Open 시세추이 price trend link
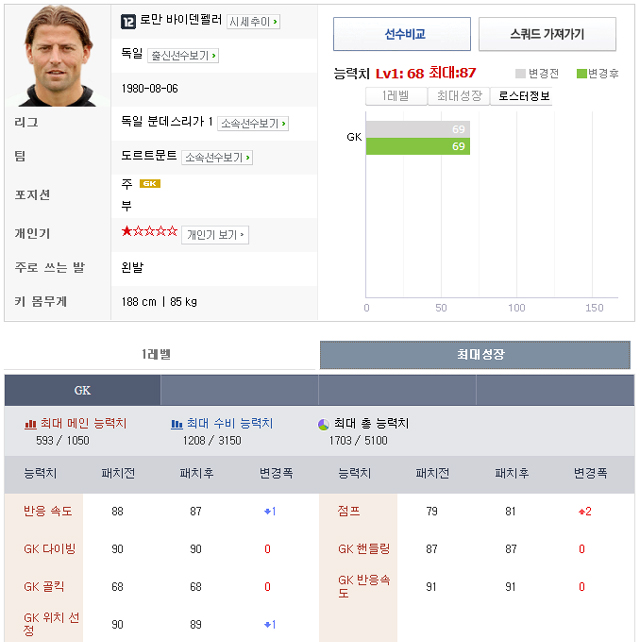This screenshot has height=642, width=640. tap(253, 22)
